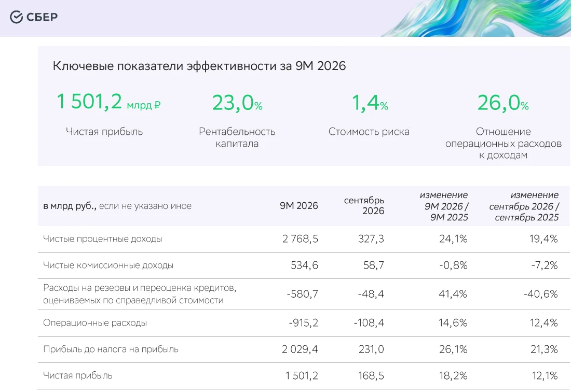Click the 'изменение сентябрь 2026 / сентябрь 2025' header
This screenshot has width=571, height=392.
pyautogui.click(x=524, y=206)
